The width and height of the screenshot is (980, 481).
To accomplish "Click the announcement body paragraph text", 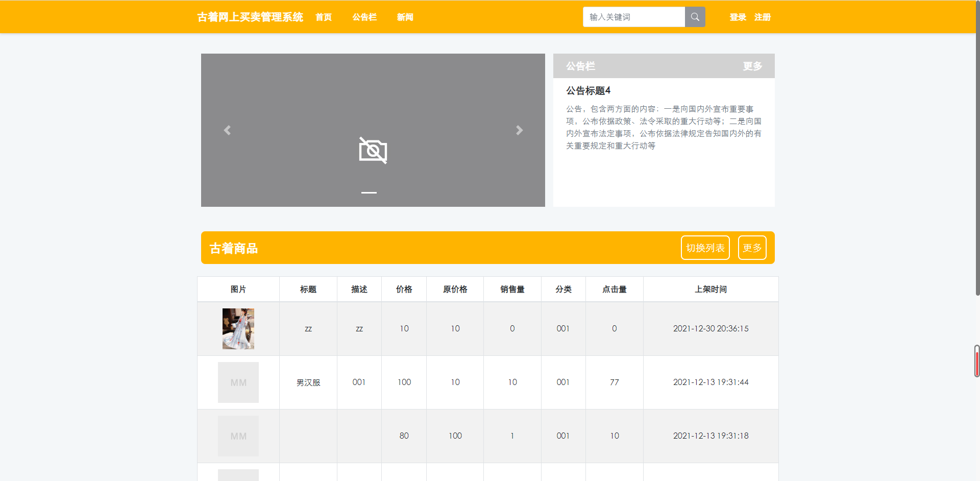I will (664, 127).
